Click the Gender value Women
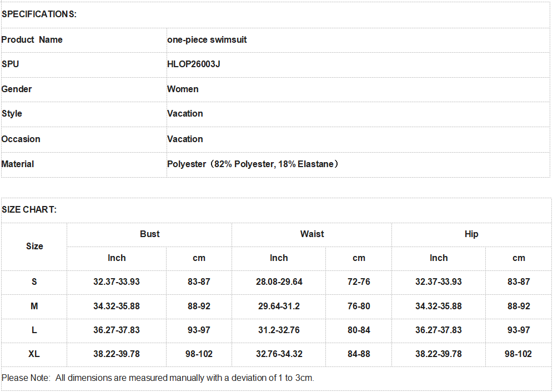The image size is (553, 392). click(x=183, y=89)
